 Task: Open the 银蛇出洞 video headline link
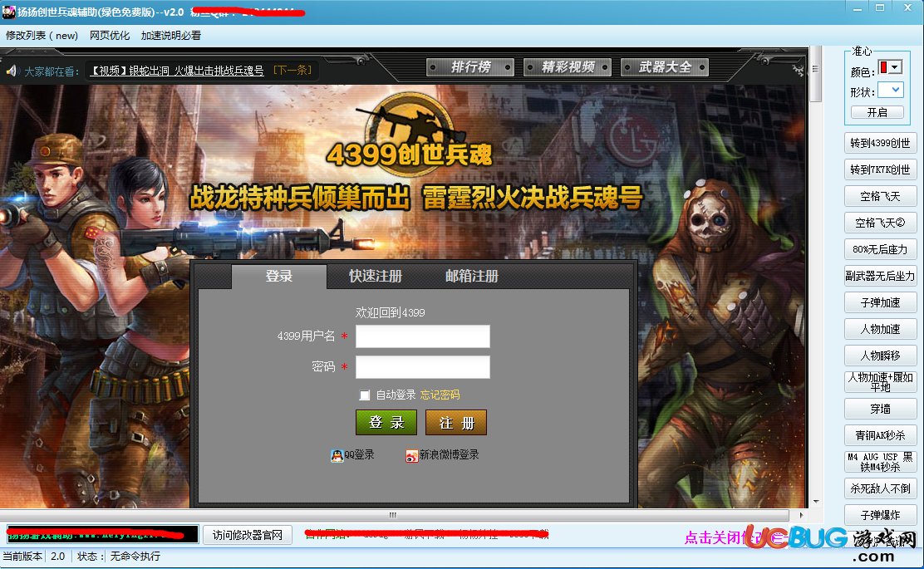[x=177, y=71]
